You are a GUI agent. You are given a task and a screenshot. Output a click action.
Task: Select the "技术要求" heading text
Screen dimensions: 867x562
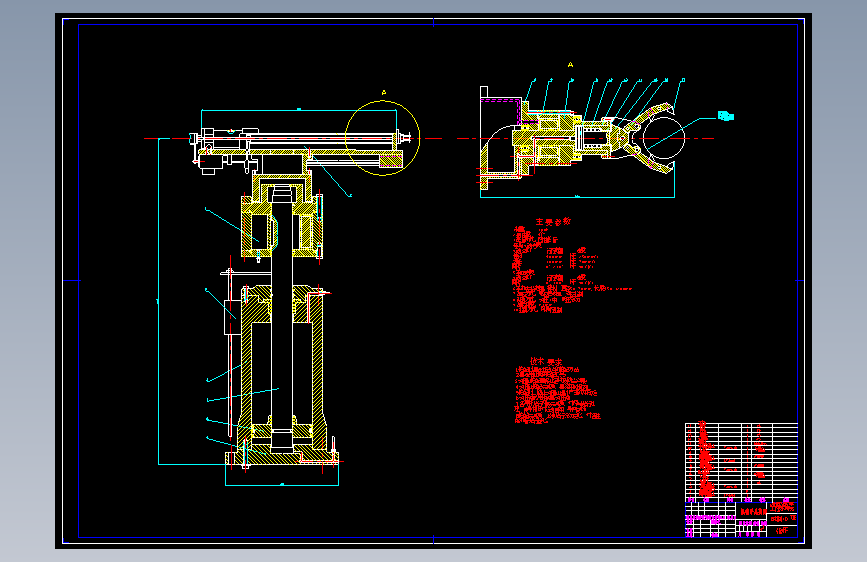point(546,361)
